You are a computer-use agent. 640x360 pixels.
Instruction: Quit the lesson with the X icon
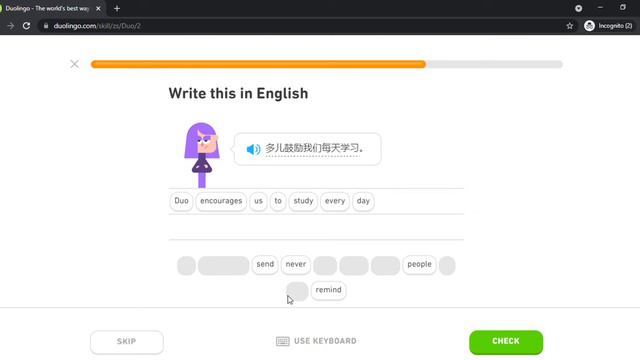[74, 64]
